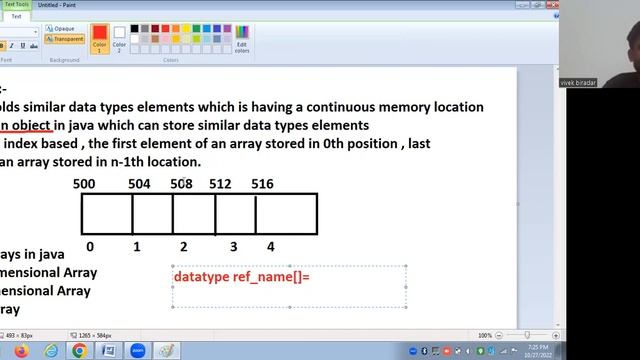Pick the purple color swatch
Viewport: 640px width, 360px height.
pyautogui.click(x=227, y=29)
